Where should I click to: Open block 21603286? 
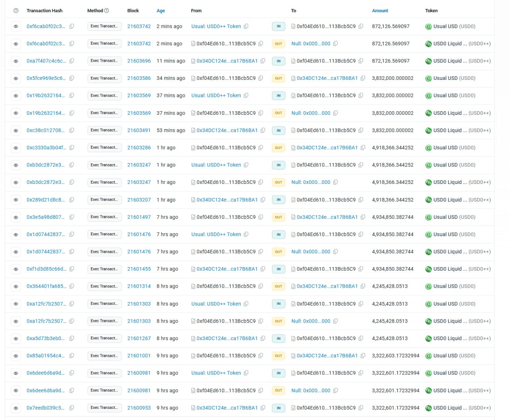point(139,147)
